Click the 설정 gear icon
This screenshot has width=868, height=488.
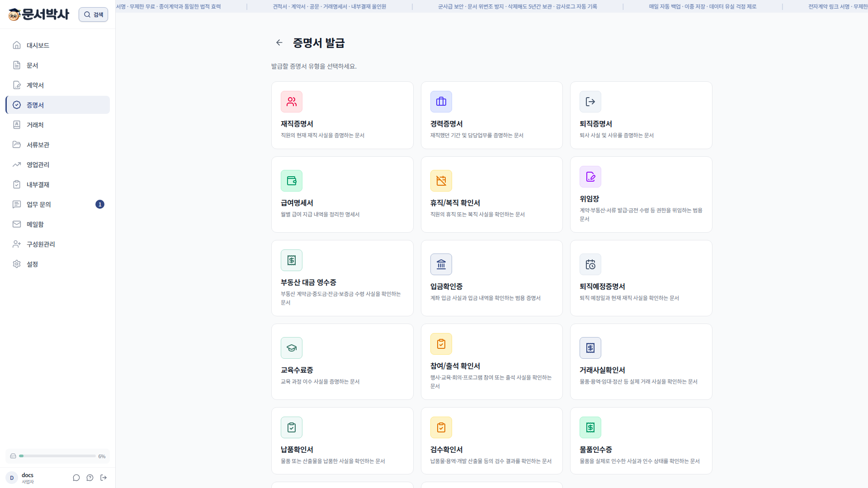pyautogui.click(x=17, y=264)
